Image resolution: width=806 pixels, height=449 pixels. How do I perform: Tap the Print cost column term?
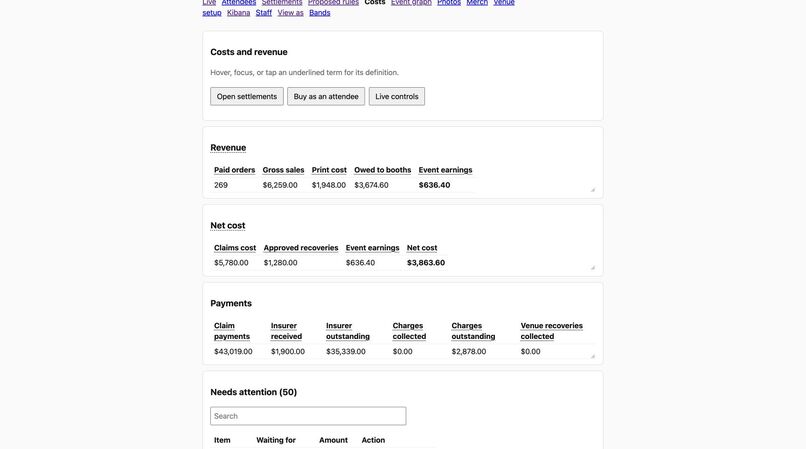coord(329,170)
